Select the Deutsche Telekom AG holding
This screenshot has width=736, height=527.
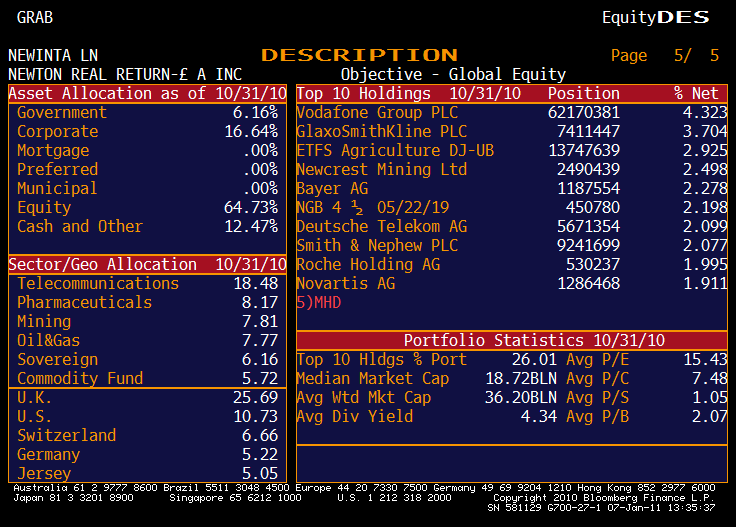(381, 226)
